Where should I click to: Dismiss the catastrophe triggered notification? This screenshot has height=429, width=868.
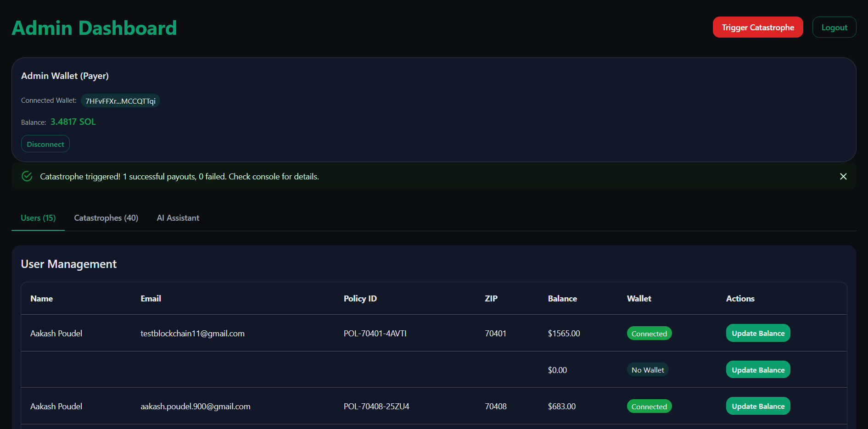coord(843,177)
